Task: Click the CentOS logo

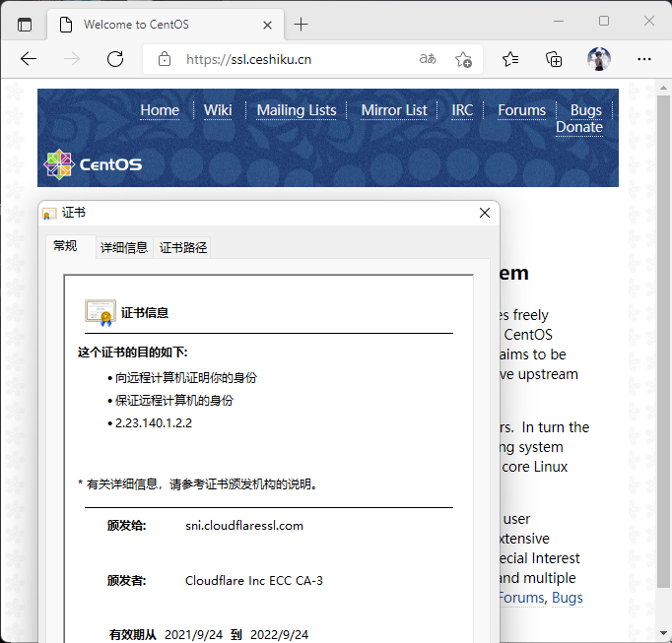Action: pos(93,164)
